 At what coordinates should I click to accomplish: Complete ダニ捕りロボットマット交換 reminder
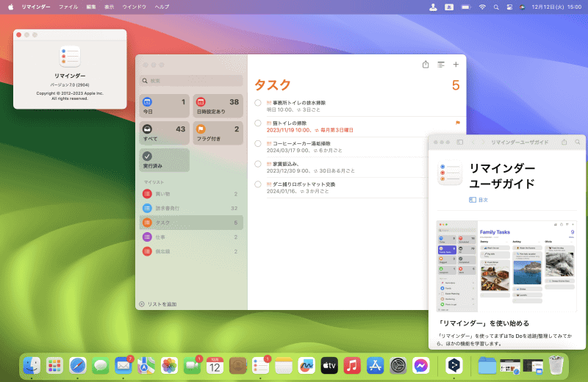click(x=258, y=184)
